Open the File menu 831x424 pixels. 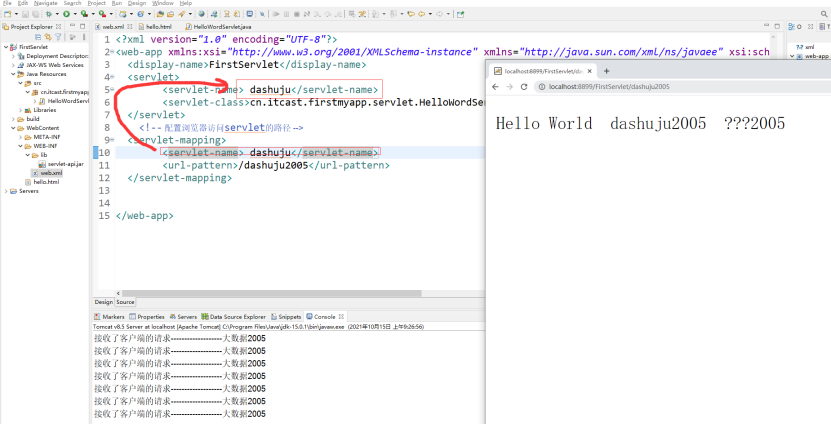point(7,3)
